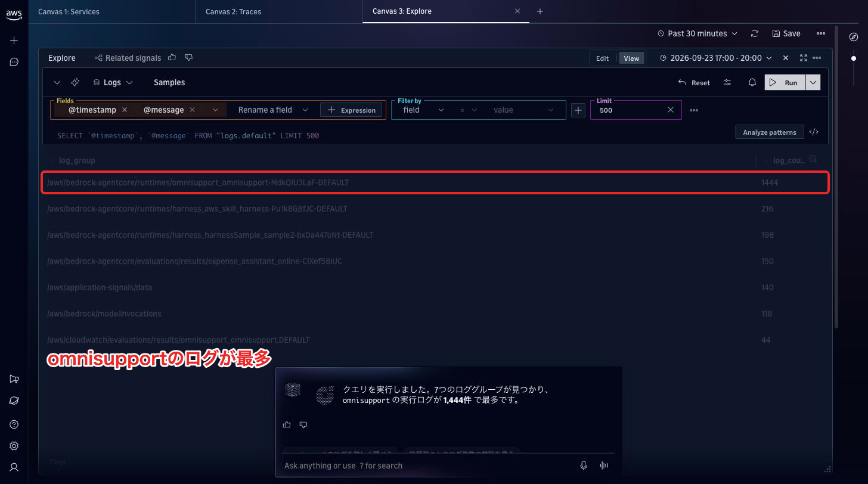Save the canvas

tap(786, 33)
